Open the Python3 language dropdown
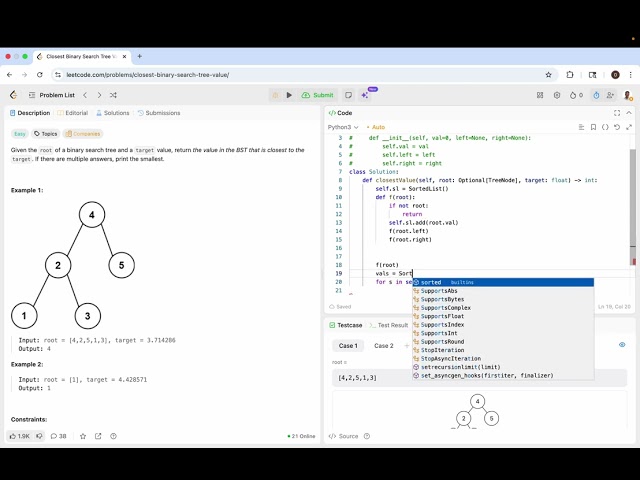The height and width of the screenshot is (480, 640). (x=343, y=127)
